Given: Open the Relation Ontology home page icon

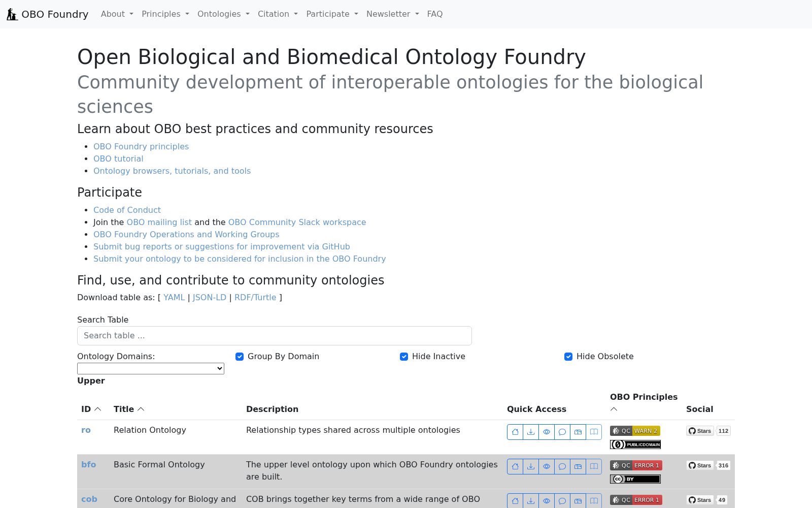Looking at the screenshot, I should [515, 432].
